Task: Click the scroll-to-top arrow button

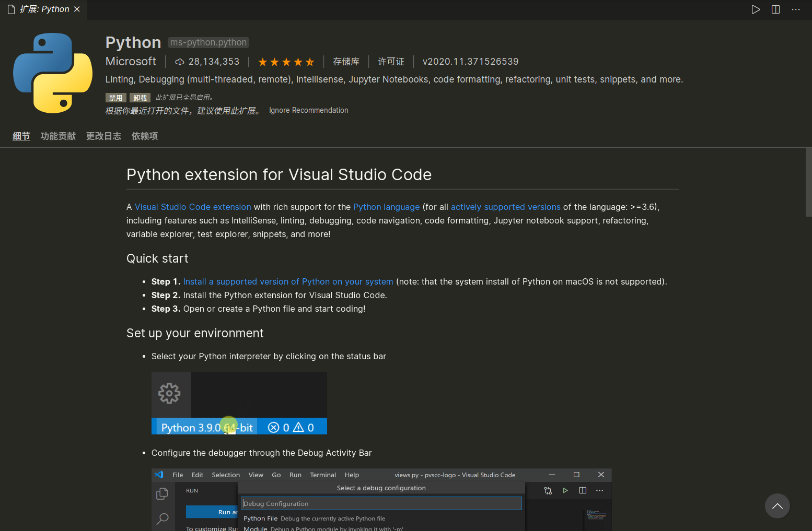Action: click(x=777, y=506)
